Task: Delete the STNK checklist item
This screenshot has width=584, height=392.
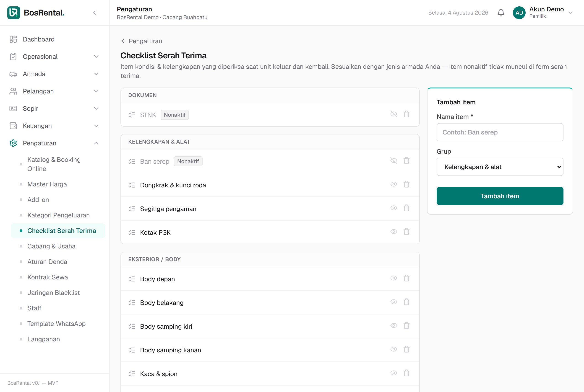Action: pos(406,114)
